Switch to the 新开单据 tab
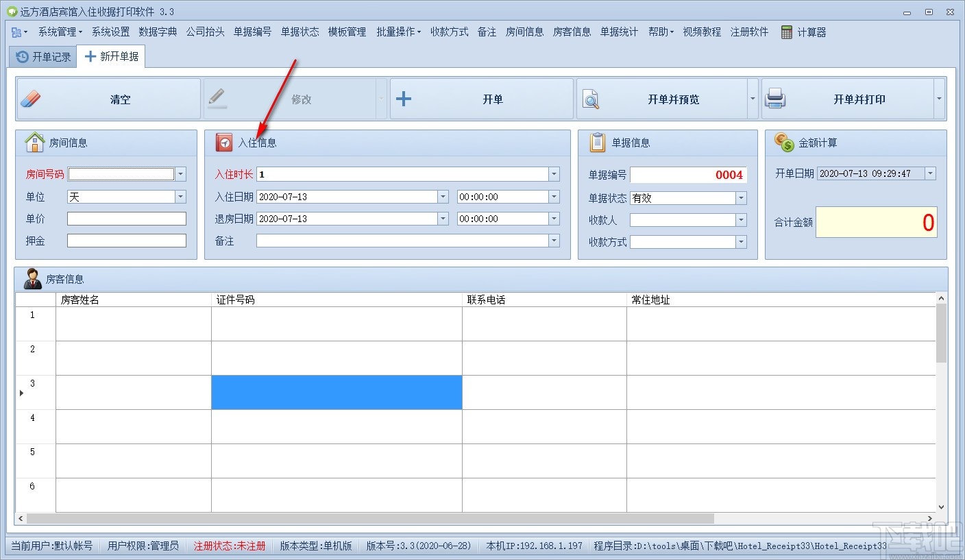Viewport: 965px width, 560px height. [x=112, y=57]
